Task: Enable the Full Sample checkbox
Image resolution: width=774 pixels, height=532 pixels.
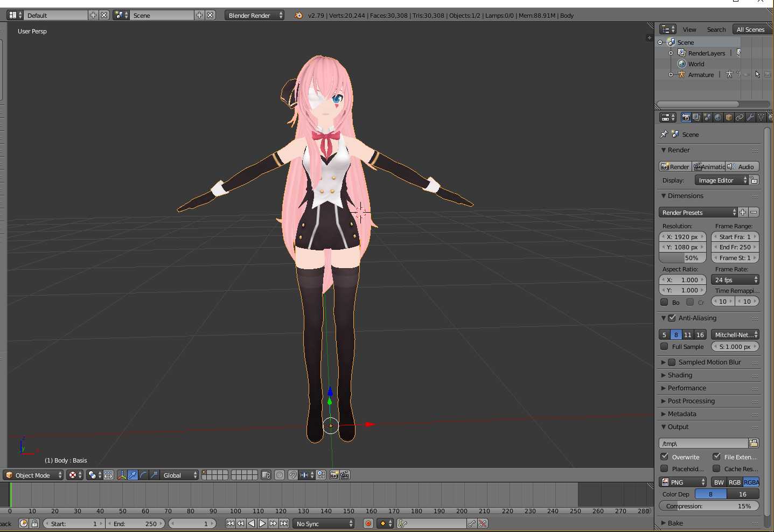Action: [x=665, y=347]
